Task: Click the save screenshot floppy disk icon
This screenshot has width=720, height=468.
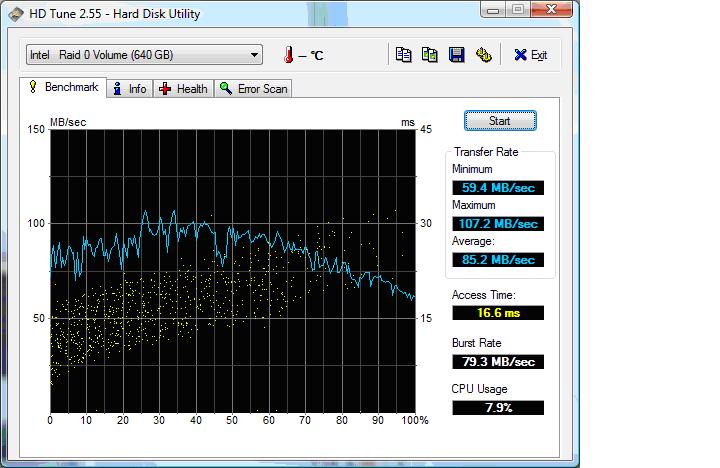Action: (x=456, y=55)
